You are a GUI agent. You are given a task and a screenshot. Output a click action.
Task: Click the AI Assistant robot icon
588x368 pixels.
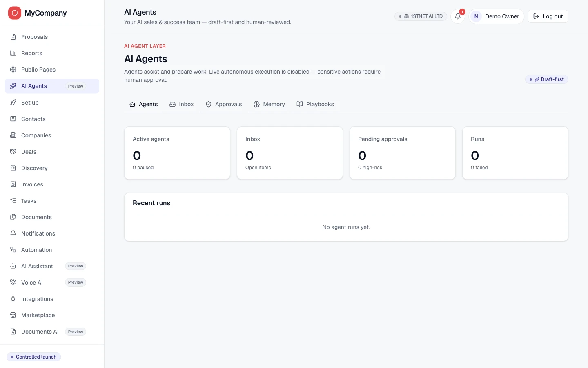(x=13, y=266)
